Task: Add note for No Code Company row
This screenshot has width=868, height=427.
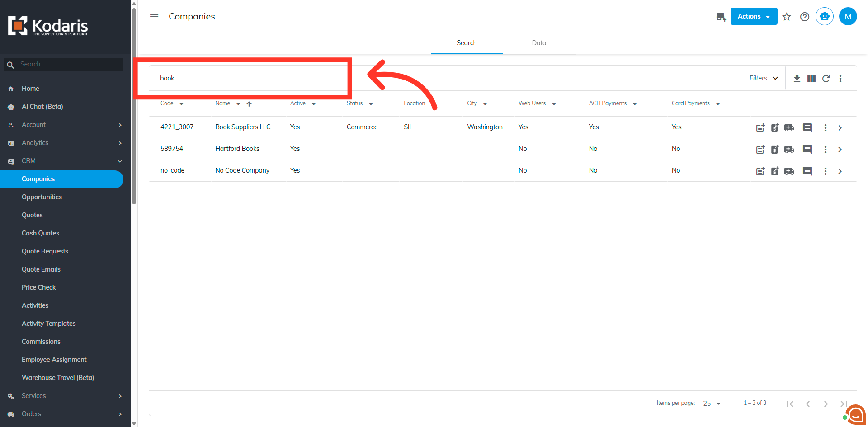Action: [760, 171]
